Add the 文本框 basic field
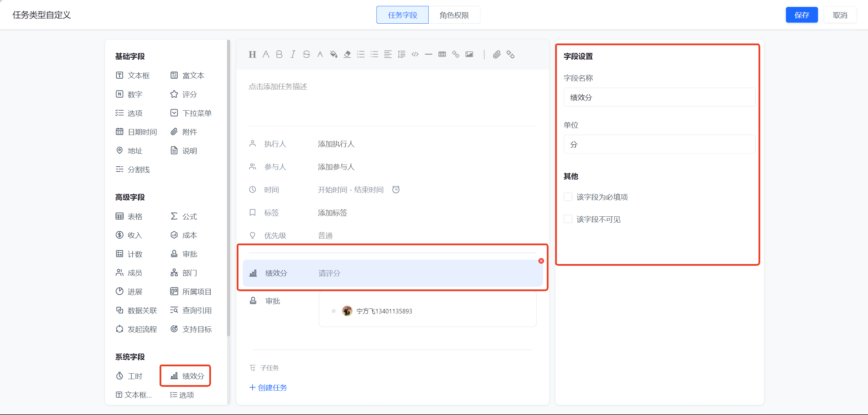 pos(133,75)
